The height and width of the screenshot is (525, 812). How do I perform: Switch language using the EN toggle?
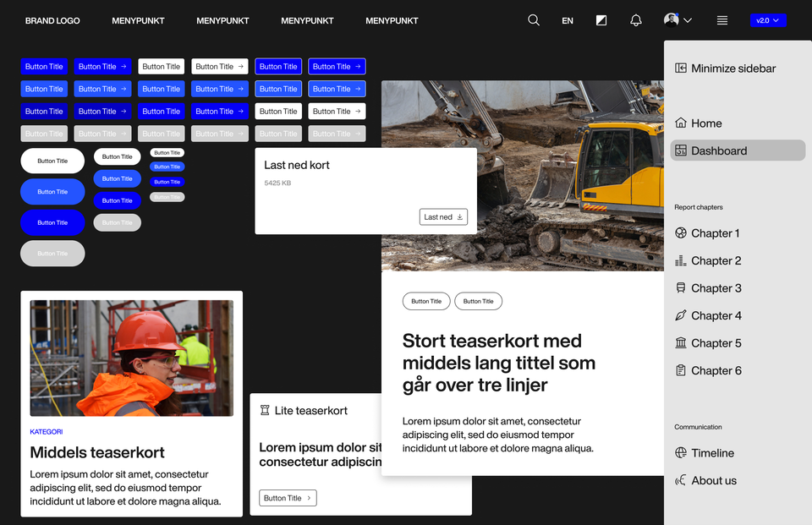point(567,19)
